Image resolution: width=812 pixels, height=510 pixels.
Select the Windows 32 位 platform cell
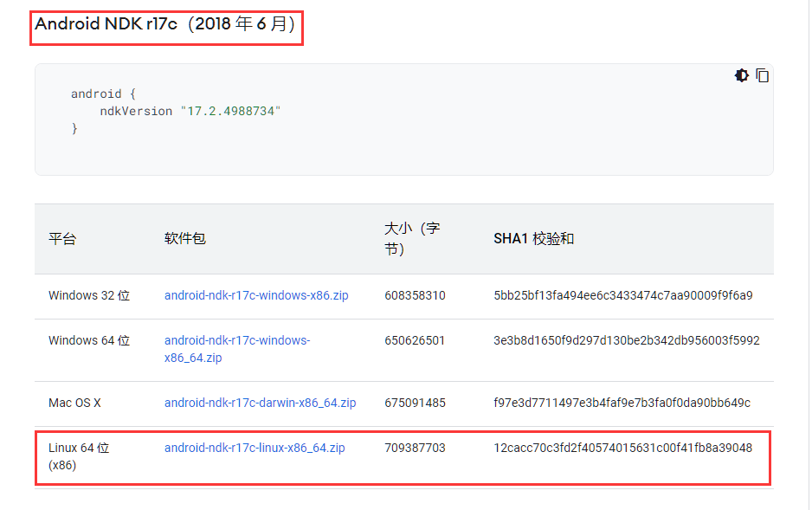(x=89, y=295)
